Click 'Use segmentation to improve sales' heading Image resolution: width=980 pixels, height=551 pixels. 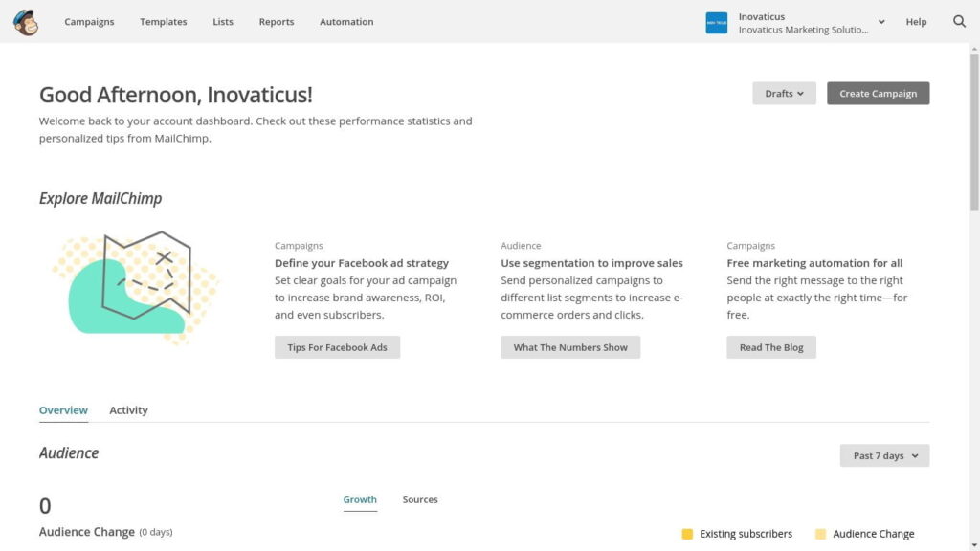pyautogui.click(x=591, y=263)
